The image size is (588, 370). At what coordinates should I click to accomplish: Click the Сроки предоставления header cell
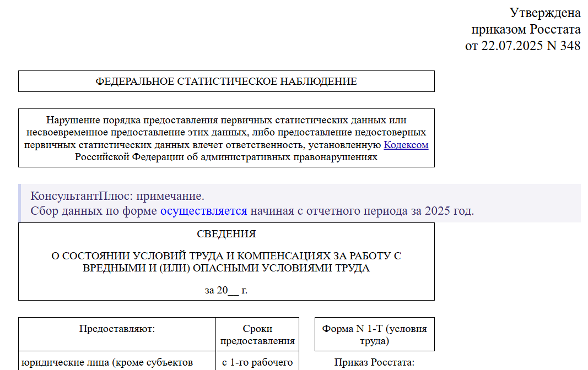click(x=257, y=335)
